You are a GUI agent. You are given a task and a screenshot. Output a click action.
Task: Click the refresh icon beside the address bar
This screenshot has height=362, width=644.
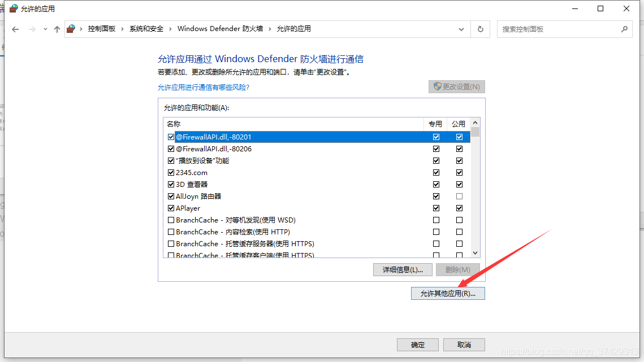[480, 29]
